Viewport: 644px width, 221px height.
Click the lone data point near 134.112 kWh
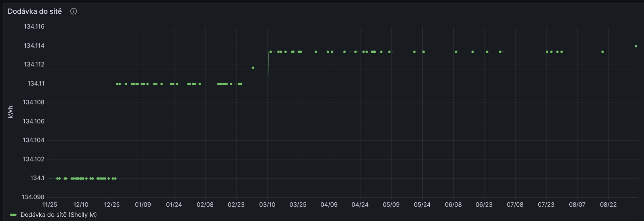(x=253, y=68)
